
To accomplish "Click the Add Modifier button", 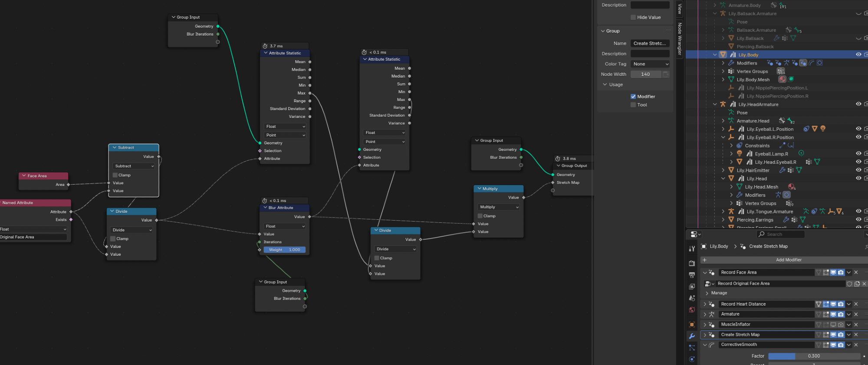I will pos(788,260).
